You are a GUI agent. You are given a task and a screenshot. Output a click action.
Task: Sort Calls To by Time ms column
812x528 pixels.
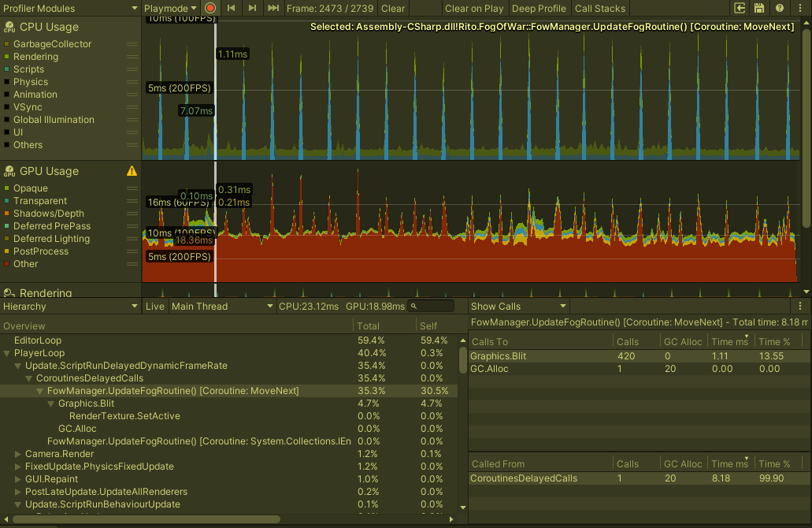pyautogui.click(x=730, y=342)
